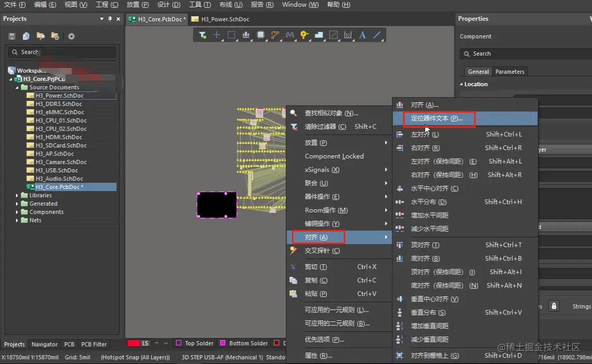Open the Projects panel dropdown arrow

click(x=102, y=19)
